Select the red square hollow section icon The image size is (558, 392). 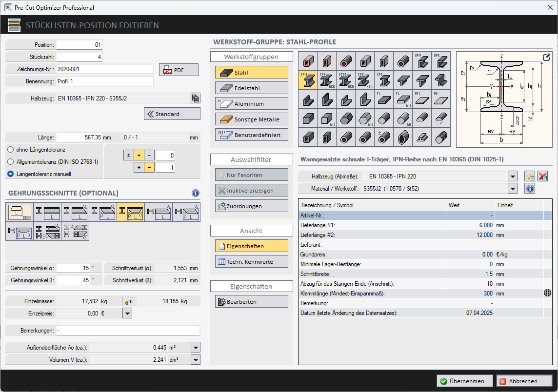(307, 61)
